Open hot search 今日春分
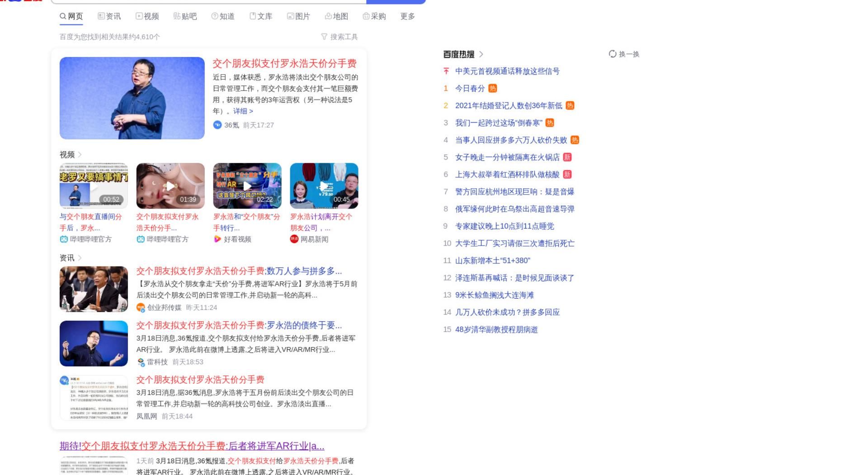Viewport: 868px width, 475px height. pyautogui.click(x=470, y=88)
